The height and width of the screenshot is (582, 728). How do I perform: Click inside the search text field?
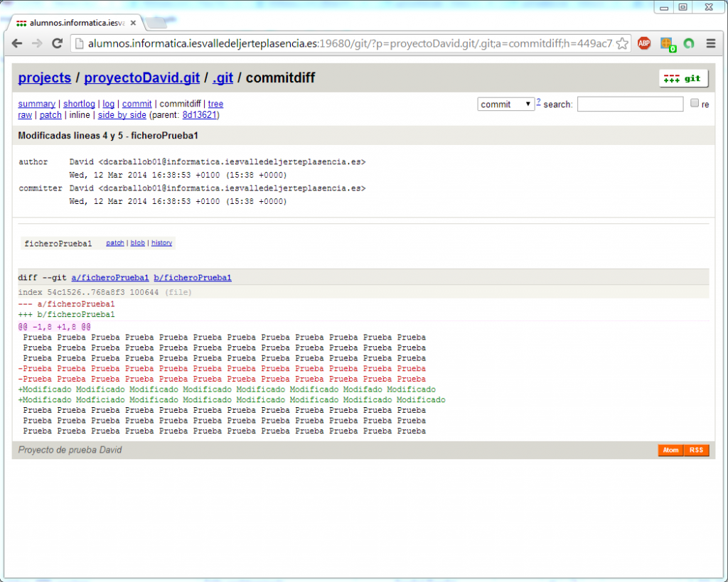630,104
